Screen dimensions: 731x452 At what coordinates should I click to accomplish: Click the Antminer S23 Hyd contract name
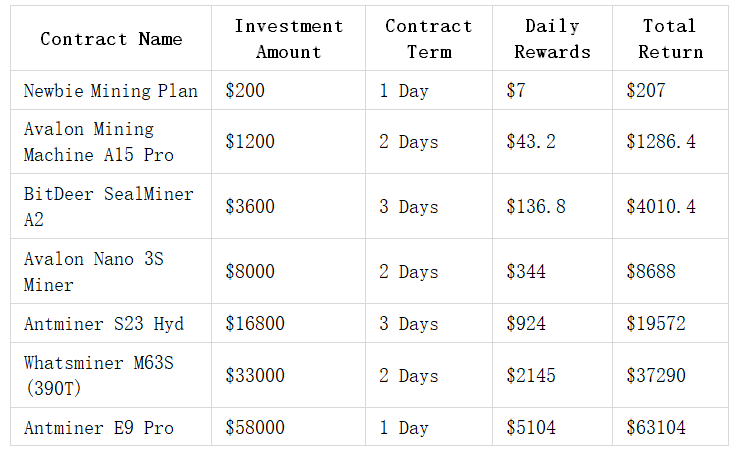click(104, 324)
